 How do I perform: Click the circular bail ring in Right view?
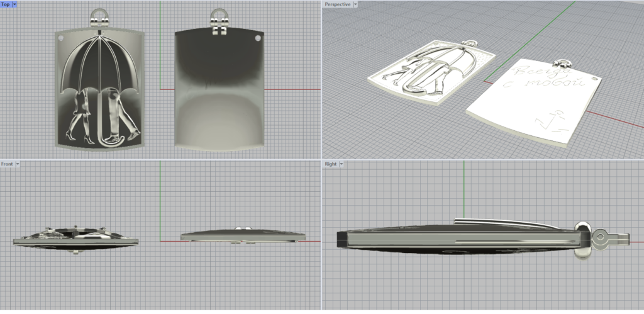(x=602, y=238)
